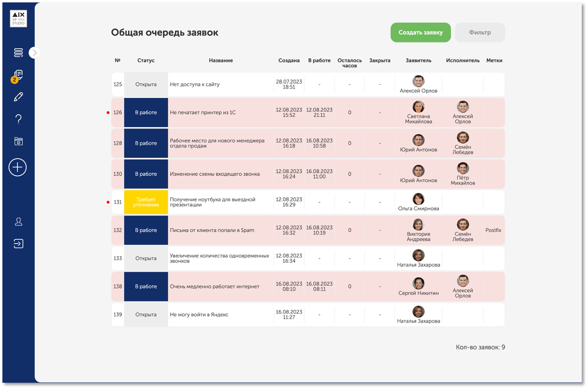Click the logout exit sidebar icon
588x389 pixels.
tap(18, 244)
